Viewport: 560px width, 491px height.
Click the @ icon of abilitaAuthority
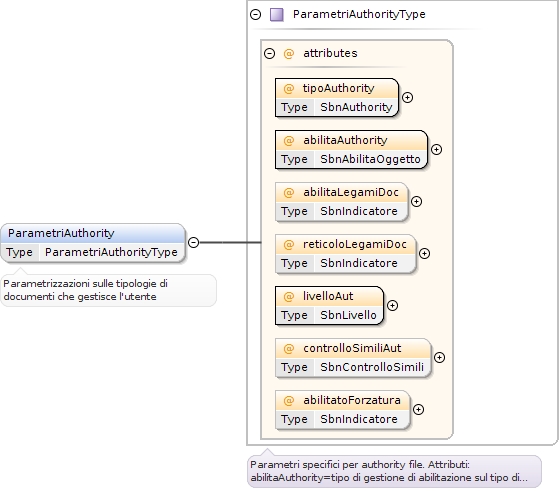coord(289,140)
